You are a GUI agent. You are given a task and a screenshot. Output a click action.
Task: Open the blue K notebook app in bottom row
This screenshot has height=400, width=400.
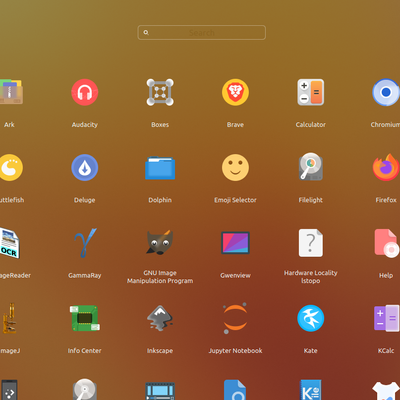311,390
